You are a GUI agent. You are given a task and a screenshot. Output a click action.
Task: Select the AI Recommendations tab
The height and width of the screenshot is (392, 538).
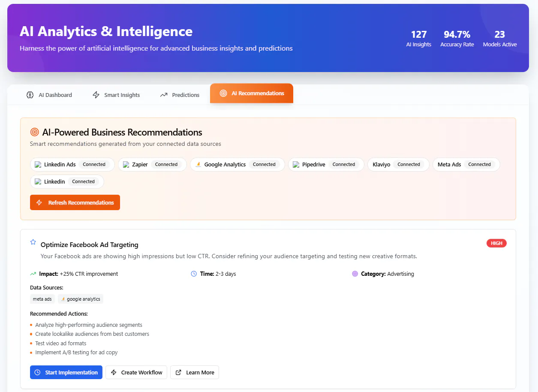pyautogui.click(x=252, y=93)
